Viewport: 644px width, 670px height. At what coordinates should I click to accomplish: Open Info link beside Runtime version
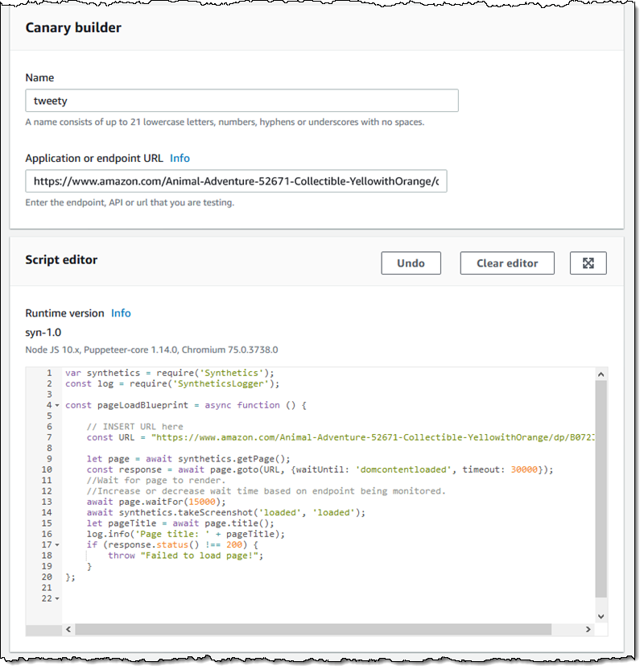point(121,313)
